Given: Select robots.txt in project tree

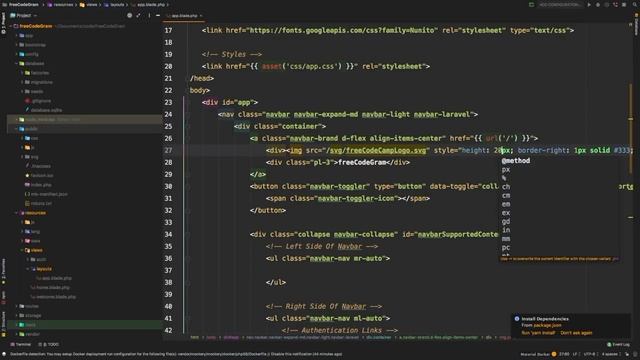Looking at the screenshot, I should [41, 204].
